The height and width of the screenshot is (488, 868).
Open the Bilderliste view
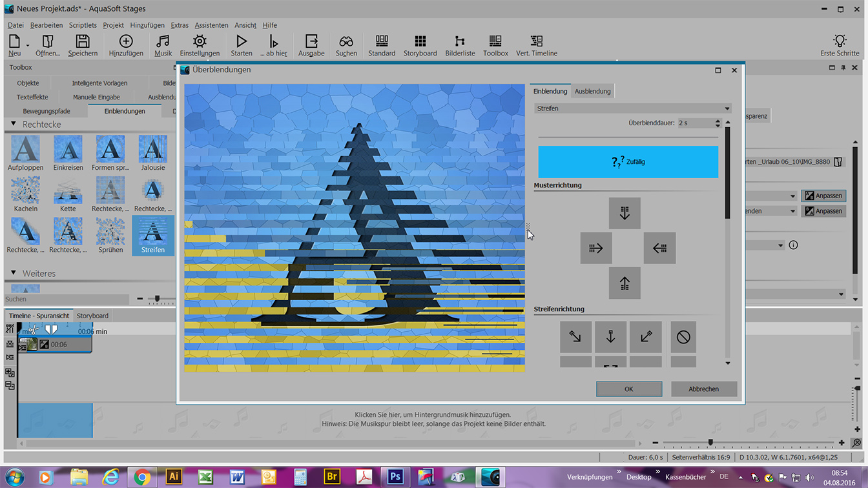coord(460,46)
